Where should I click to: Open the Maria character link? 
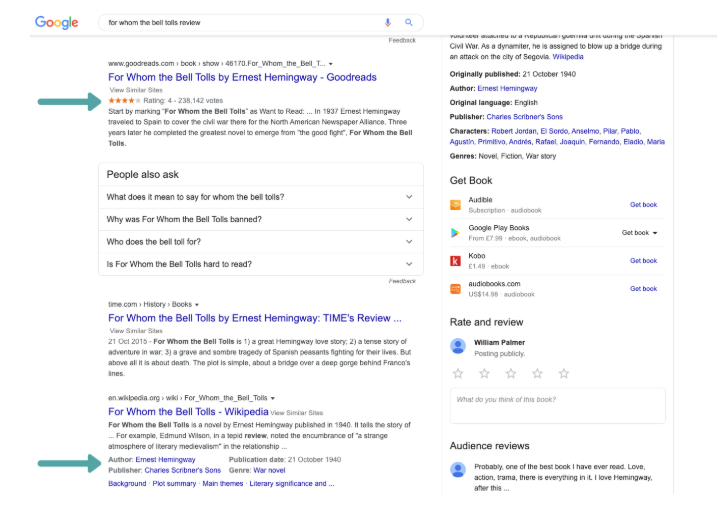pos(656,142)
